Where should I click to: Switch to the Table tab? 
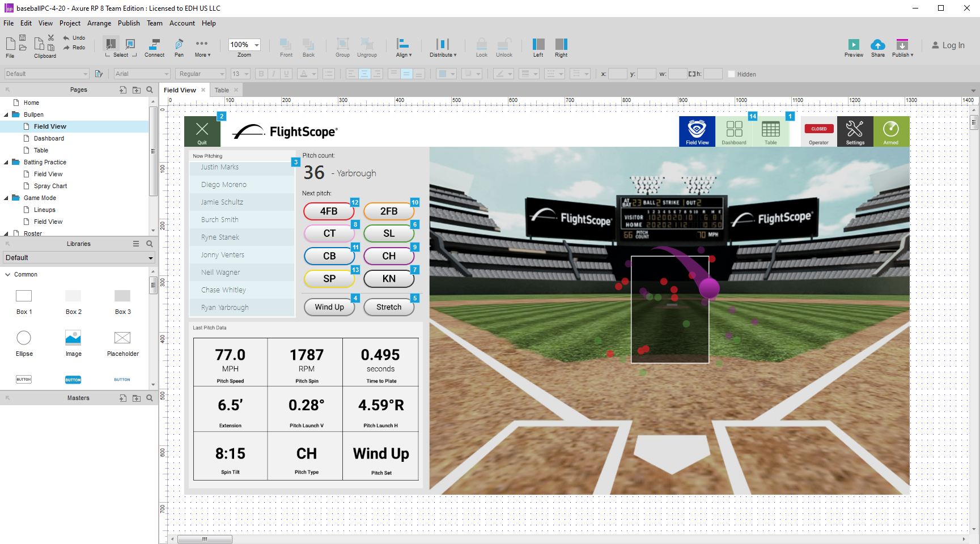(222, 90)
